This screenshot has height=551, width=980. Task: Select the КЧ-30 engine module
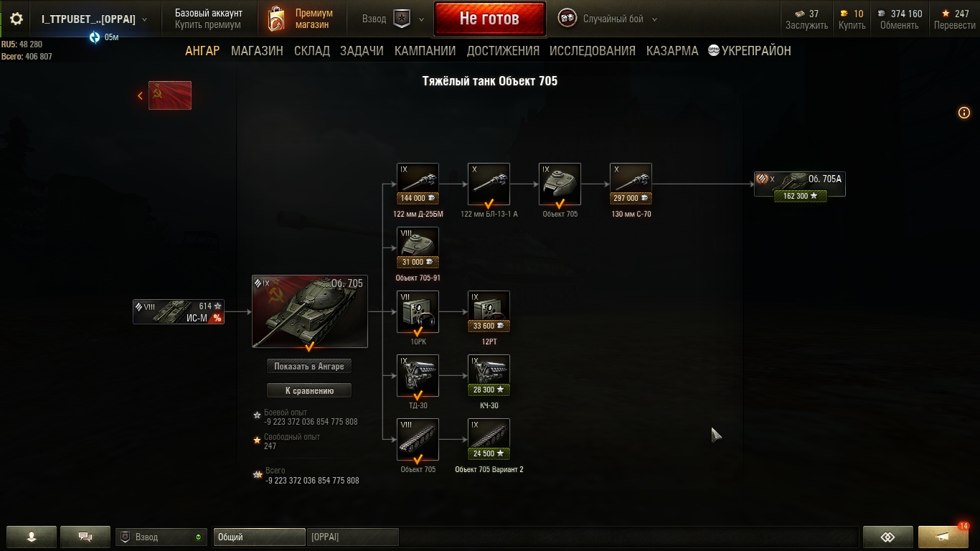pos(489,376)
